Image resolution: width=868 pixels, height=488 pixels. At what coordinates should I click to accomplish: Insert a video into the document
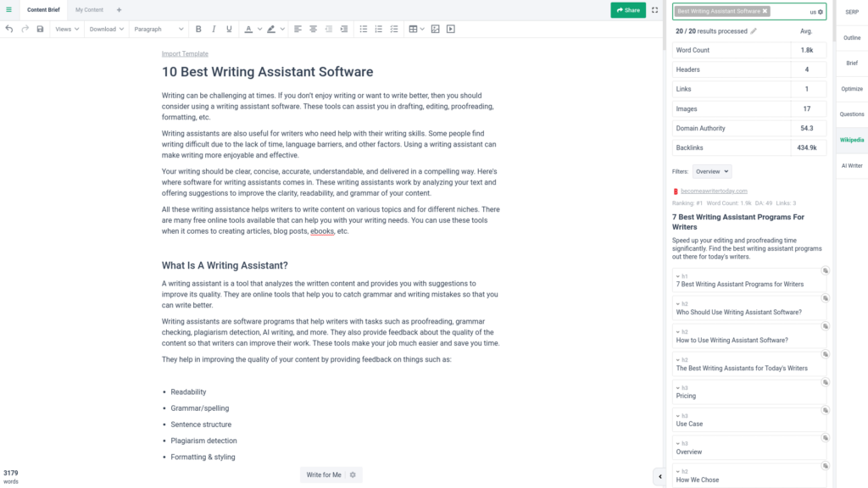451,29
